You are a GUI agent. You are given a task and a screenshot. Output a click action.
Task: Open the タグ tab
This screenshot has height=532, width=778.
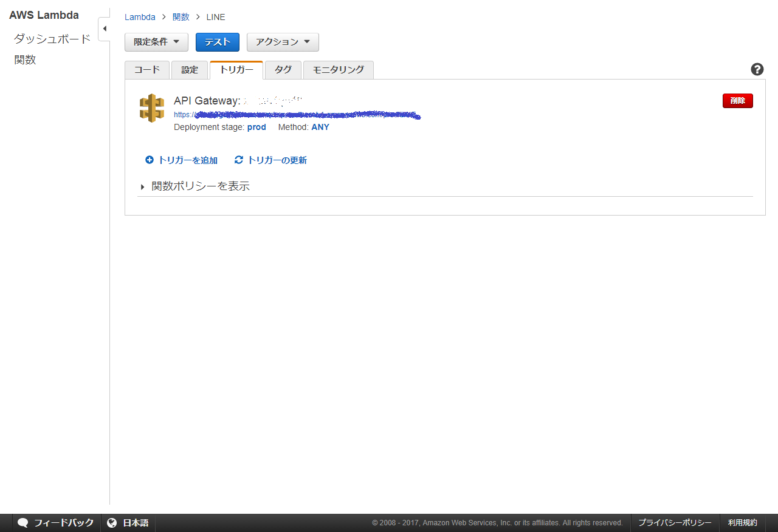click(283, 70)
